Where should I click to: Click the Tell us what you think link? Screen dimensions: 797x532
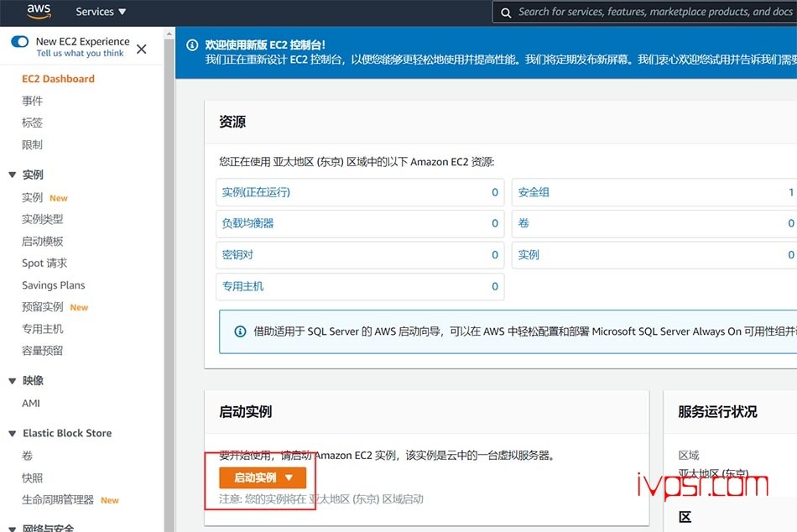pos(80,54)
